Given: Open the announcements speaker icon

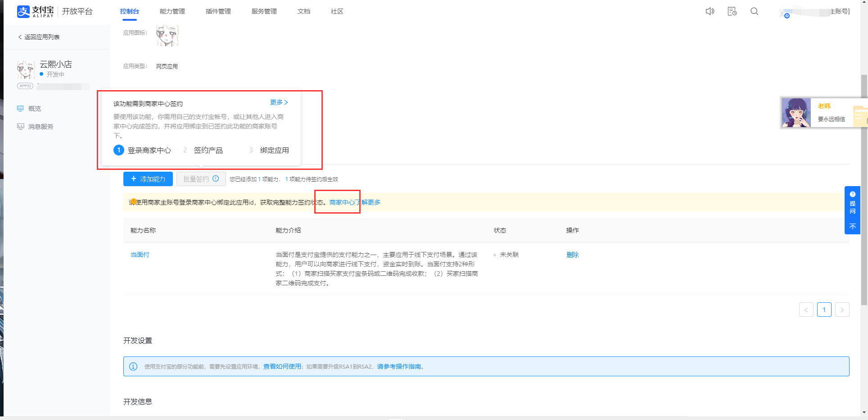Looking at the screenshot, I should pos(710,11).
